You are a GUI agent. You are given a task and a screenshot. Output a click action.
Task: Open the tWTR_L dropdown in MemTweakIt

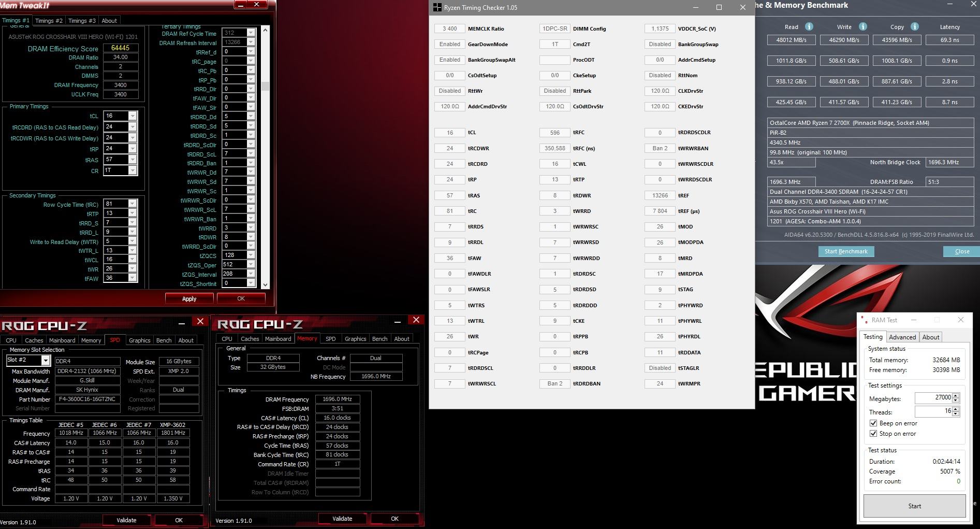133,250
